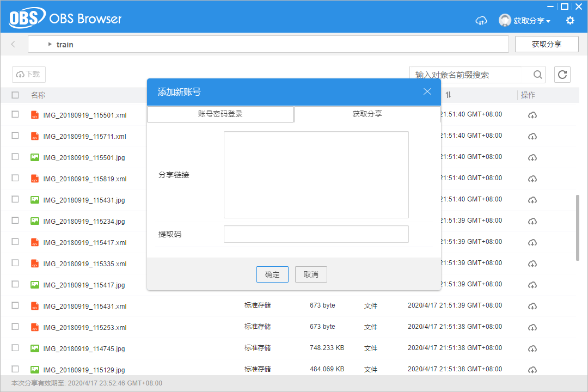Open settings with the gear icon
588x392 pixels.
tap(570, 20)
